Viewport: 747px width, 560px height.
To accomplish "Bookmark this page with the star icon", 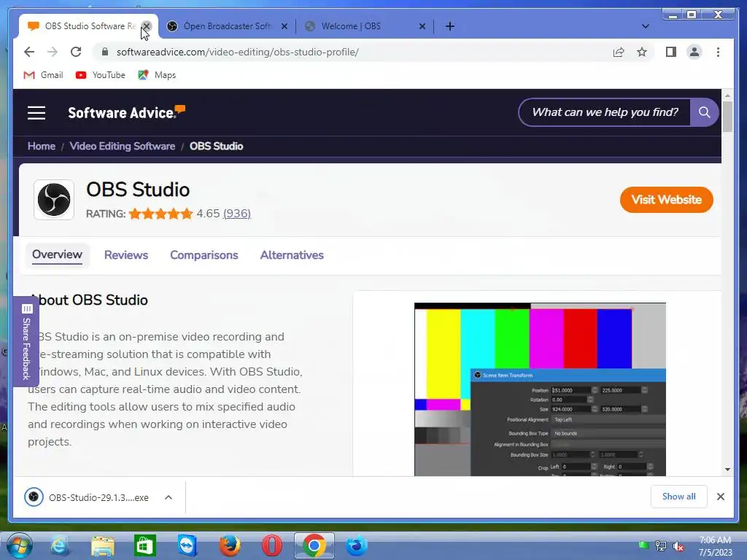I will coord(642,52).
